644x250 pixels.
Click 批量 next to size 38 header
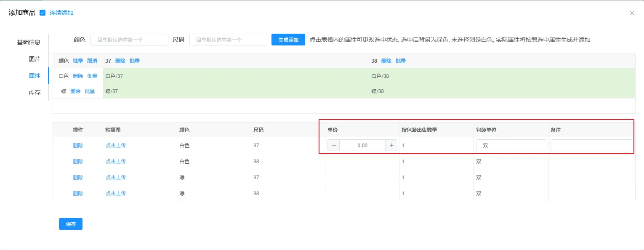[401, 61]
